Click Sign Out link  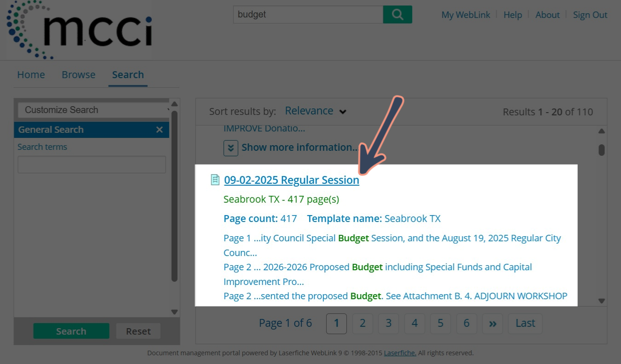click(590, 15)
